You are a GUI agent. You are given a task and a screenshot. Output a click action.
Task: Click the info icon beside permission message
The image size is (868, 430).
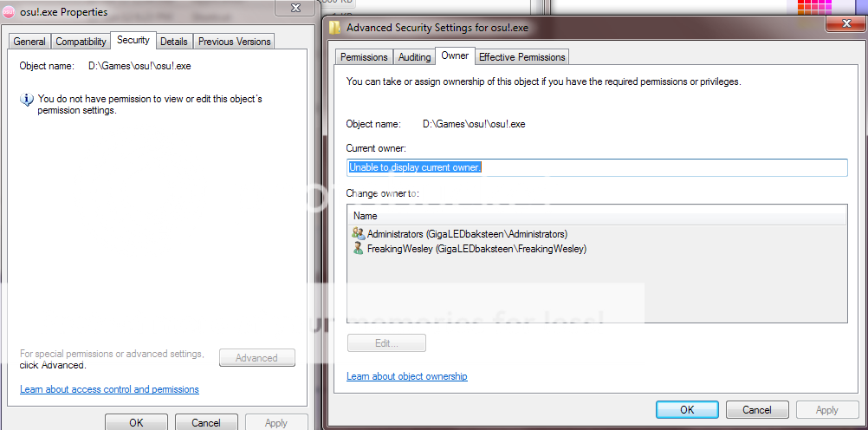(27, 101)
